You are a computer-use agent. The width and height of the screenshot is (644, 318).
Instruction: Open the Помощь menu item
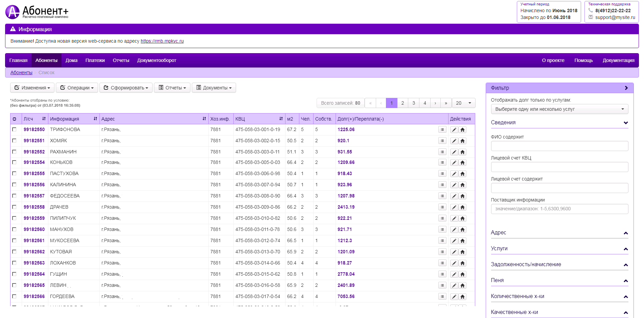583,60
